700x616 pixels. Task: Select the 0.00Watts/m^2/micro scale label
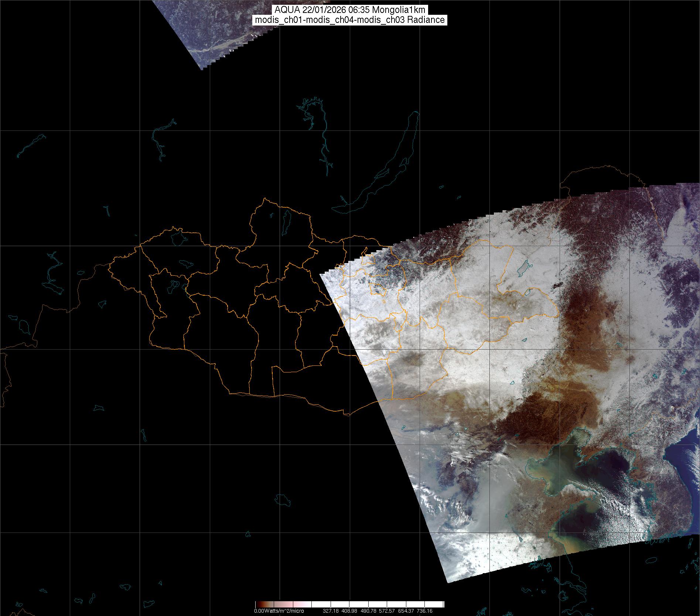[279, 611]
